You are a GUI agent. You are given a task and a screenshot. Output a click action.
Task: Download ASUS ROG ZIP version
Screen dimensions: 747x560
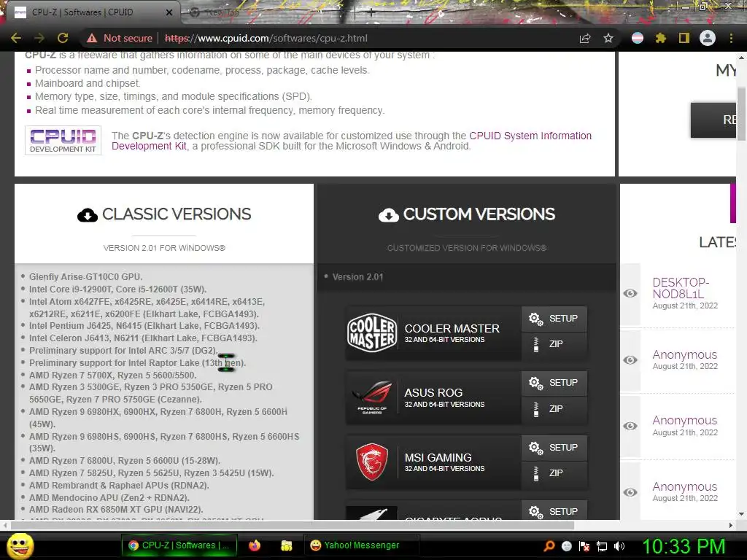(554, 409)
